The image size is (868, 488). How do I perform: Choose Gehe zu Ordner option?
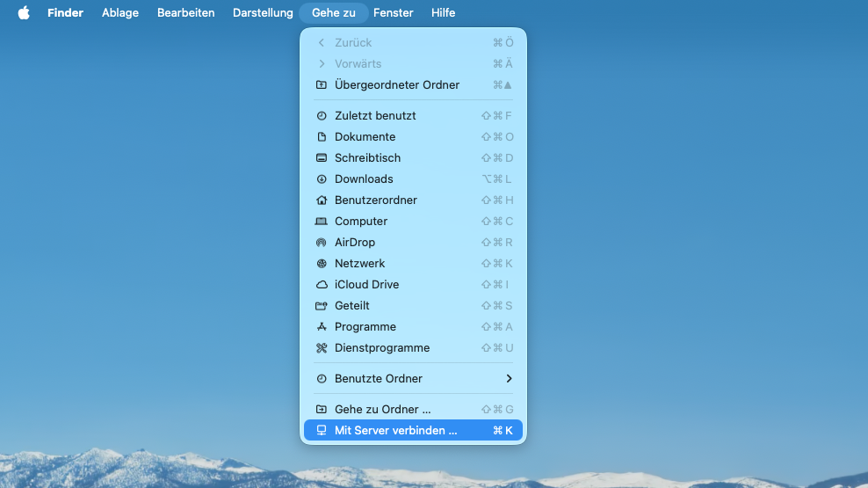point(383,410)
